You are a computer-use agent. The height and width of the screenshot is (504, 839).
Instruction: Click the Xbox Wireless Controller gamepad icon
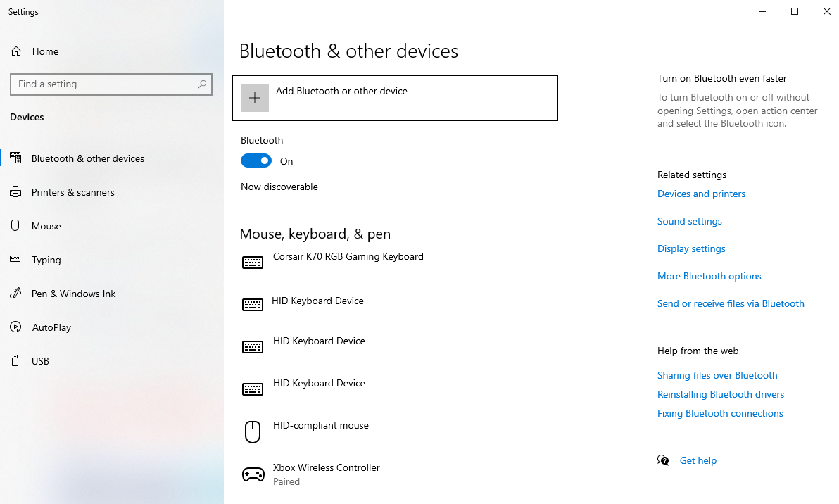click(253, 474)
